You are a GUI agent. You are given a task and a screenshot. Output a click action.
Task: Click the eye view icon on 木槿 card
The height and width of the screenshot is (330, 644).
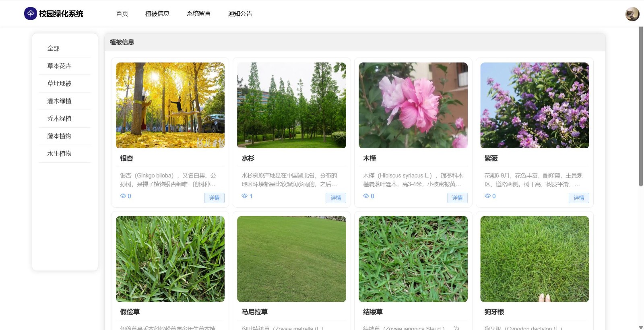[x=366, y=196]
